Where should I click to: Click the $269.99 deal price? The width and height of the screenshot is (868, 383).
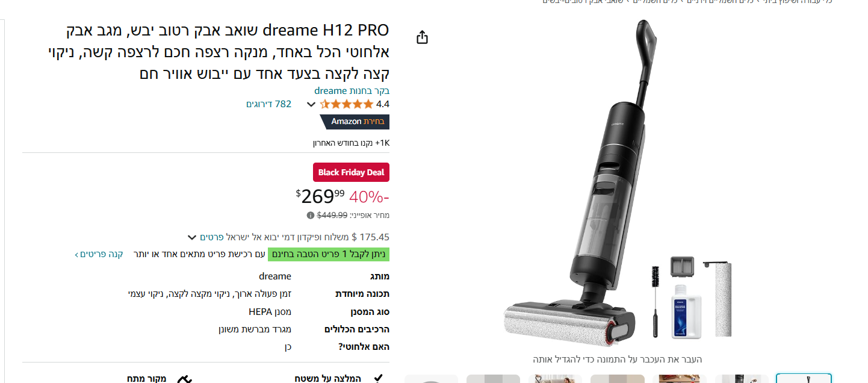click(x=320, y=196)
